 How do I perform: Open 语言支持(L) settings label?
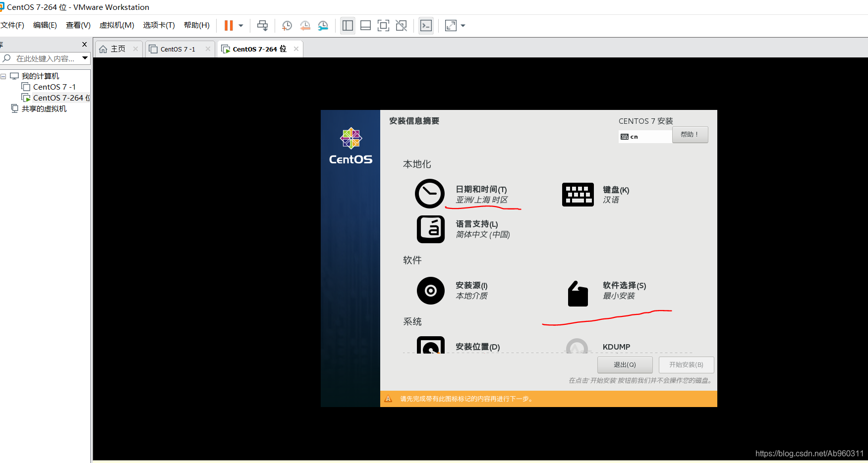[x=477, y=224]
